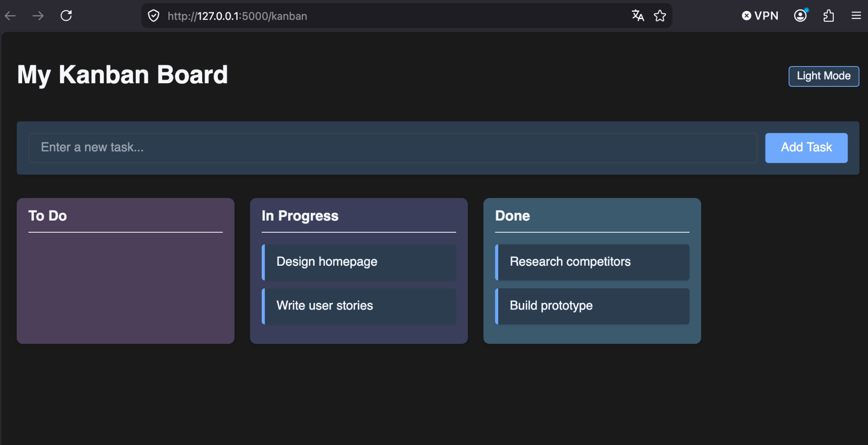Screen dimensions: 868x445
Task: Click the 'In Progress' column heading
Action: tap(300, 216)
